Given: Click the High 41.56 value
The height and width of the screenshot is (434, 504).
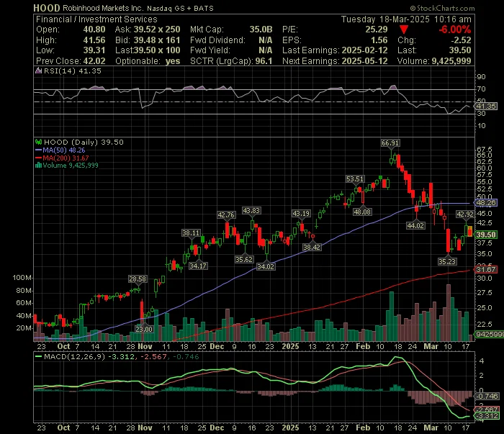Looking at the screenshot, I should (x=94, y=40).
